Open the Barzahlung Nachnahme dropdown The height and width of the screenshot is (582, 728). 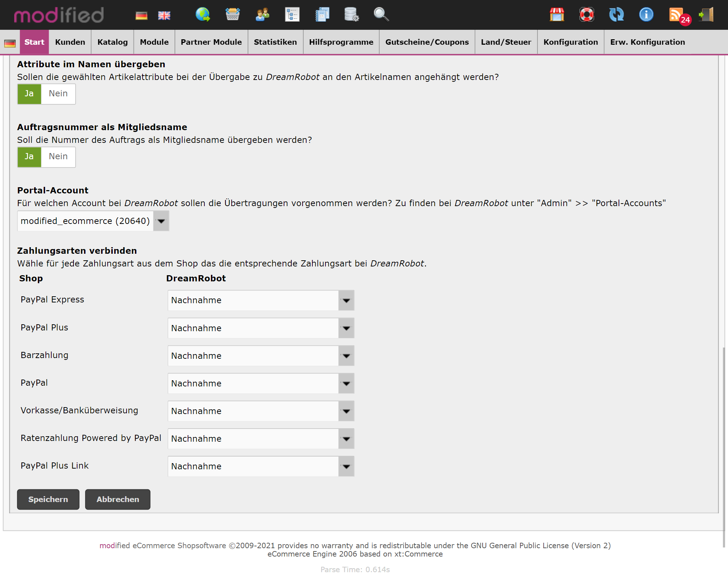pyautogui.click(x=346, y=356)
